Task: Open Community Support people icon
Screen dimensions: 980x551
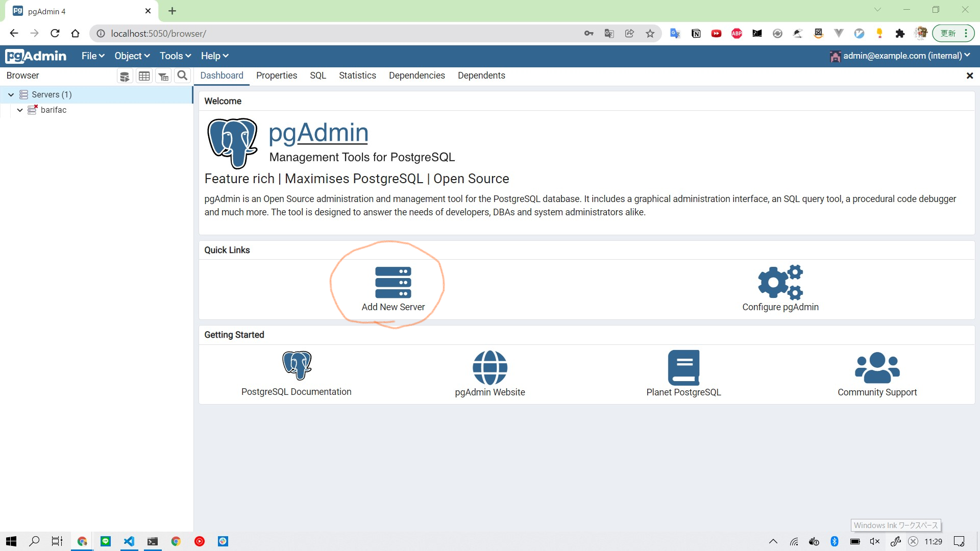Action: [x=877, y=367]
